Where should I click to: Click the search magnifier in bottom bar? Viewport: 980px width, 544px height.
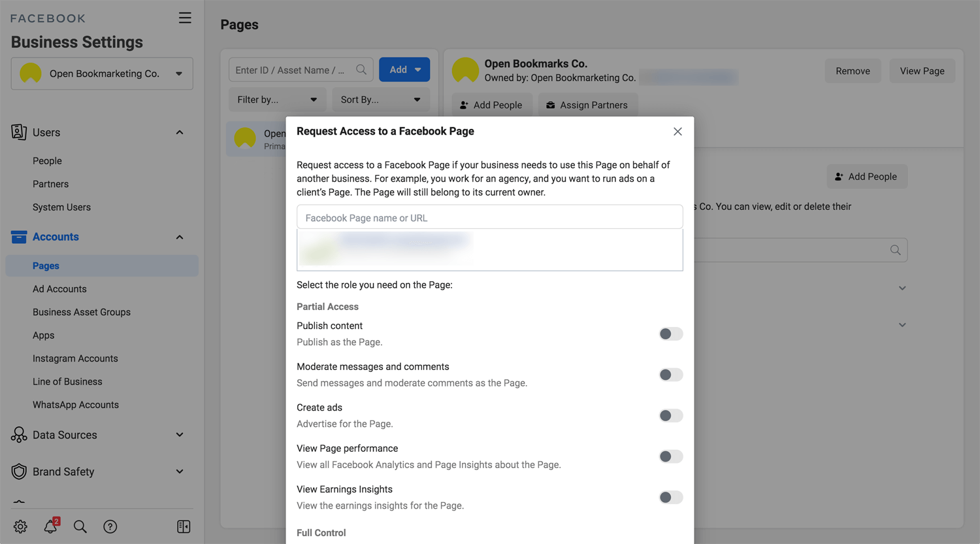(80, 526)
